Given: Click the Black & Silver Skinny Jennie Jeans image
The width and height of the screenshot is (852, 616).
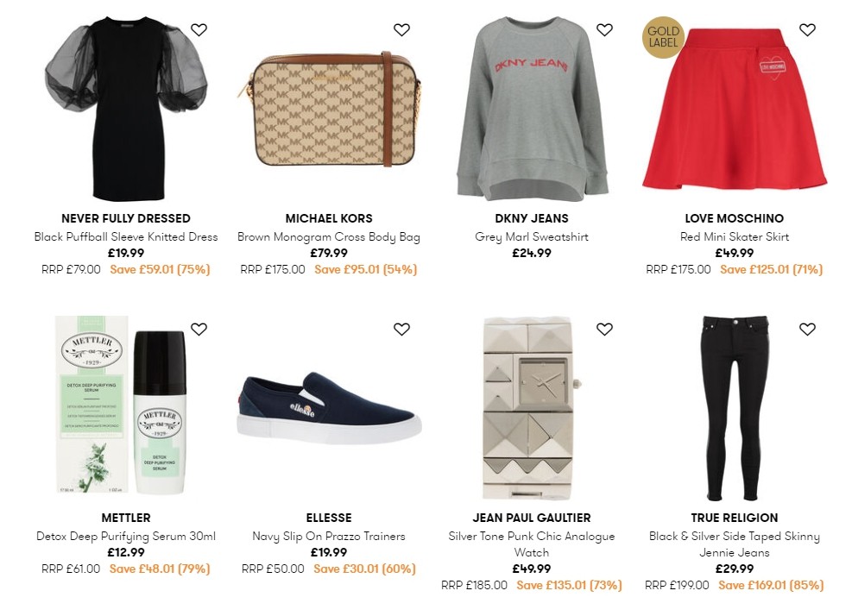Looking at the screenshot, I should click(735, 414).
